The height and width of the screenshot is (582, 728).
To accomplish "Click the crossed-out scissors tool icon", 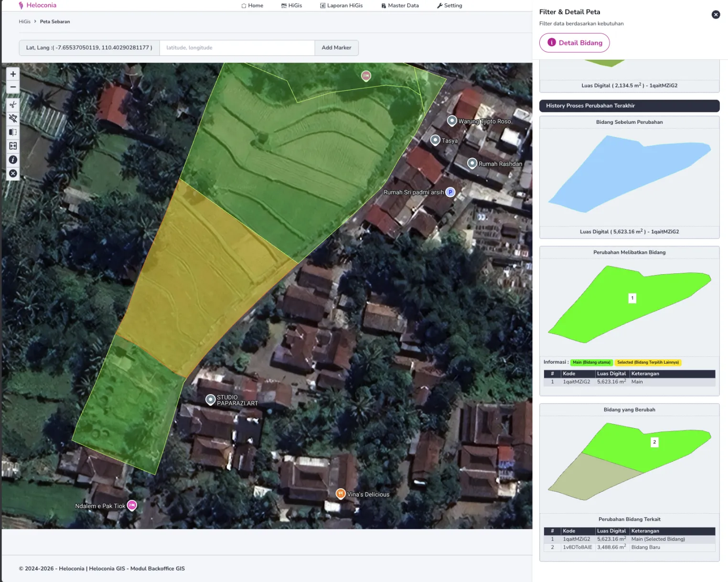I will (x=13, y=118).
